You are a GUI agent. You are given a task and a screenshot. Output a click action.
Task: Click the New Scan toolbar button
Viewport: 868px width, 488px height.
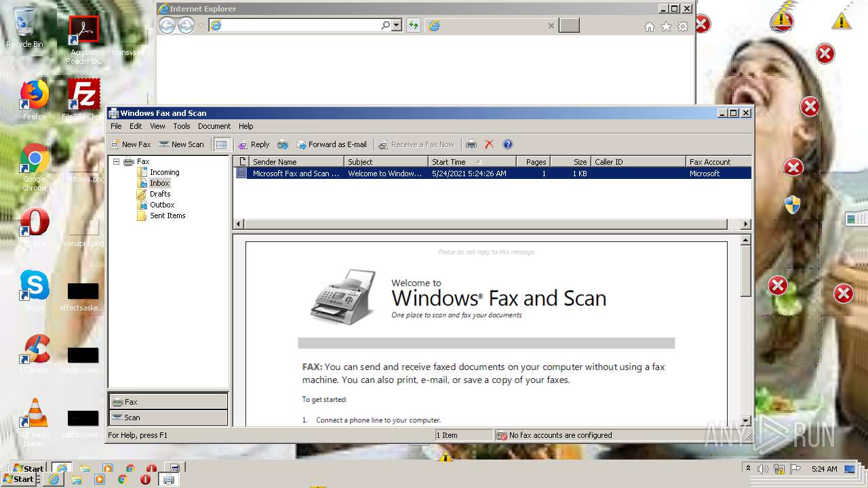180,144
